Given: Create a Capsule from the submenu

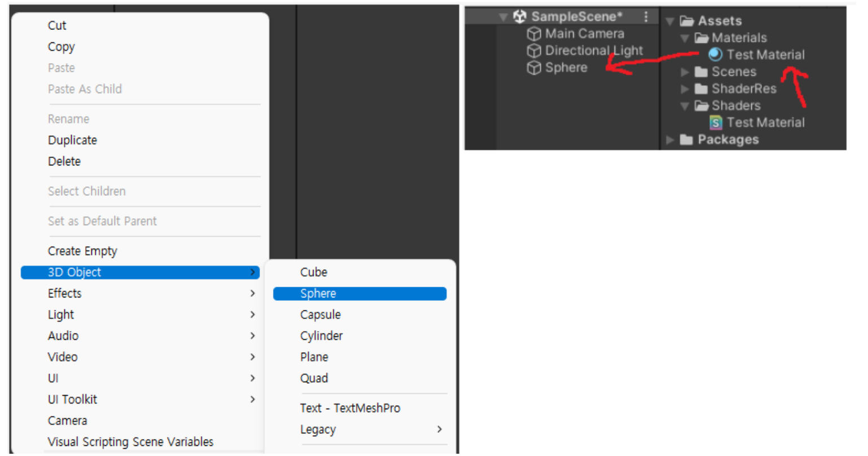Looking at the screenshot, I should tap(320, 315).
